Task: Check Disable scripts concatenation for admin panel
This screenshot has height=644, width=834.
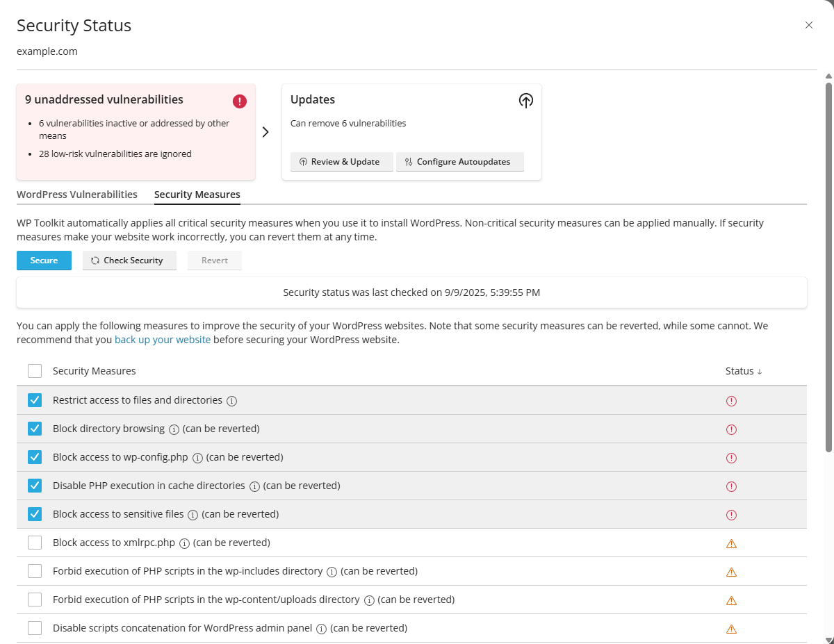Action: point(35,628)
